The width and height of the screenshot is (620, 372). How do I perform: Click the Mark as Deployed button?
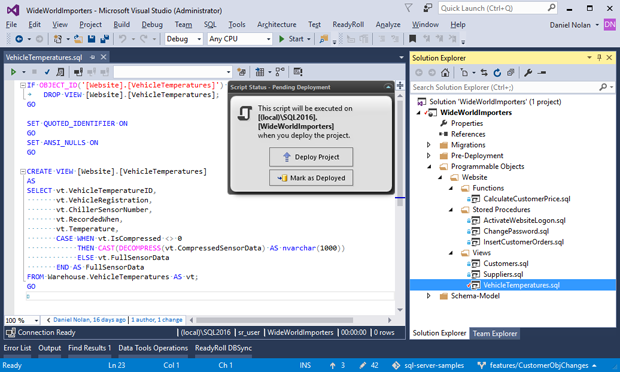click(x=311, y=178)
